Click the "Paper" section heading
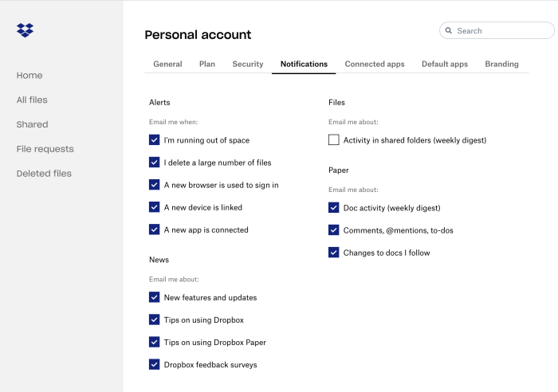558x392 pixels. pyautogui.click(x=339, y=170)
